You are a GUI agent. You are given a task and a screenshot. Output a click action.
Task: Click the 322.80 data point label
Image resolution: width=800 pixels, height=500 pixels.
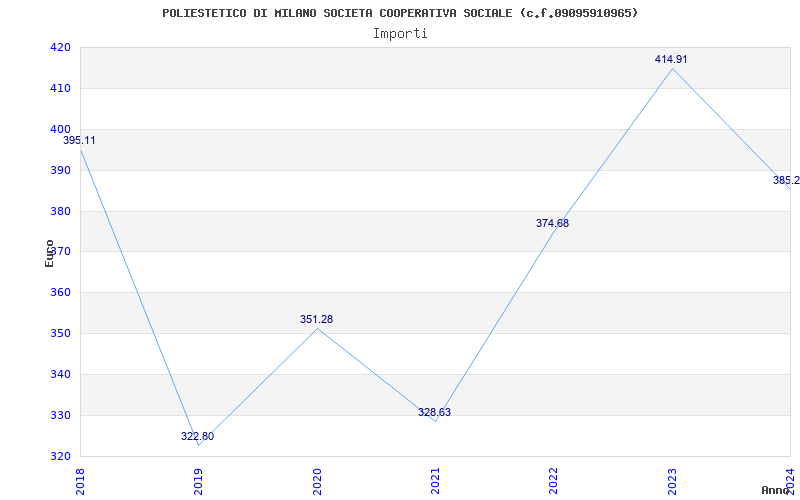[197, 436]
